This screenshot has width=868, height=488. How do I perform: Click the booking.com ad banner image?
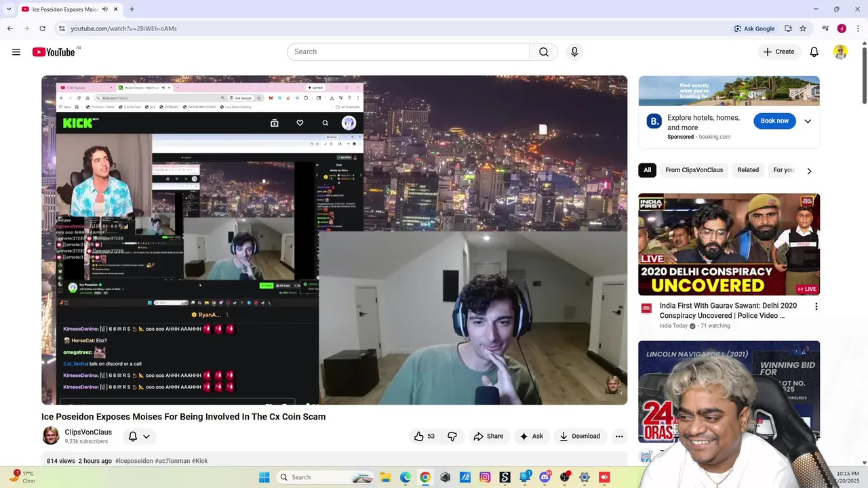tap(728, 91)
